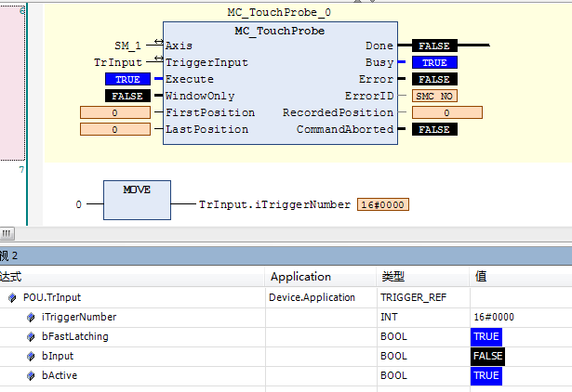Click the ErrorID SMC_NO output value
Viewport: 572px width, 392px height.
tap(434, 96)
